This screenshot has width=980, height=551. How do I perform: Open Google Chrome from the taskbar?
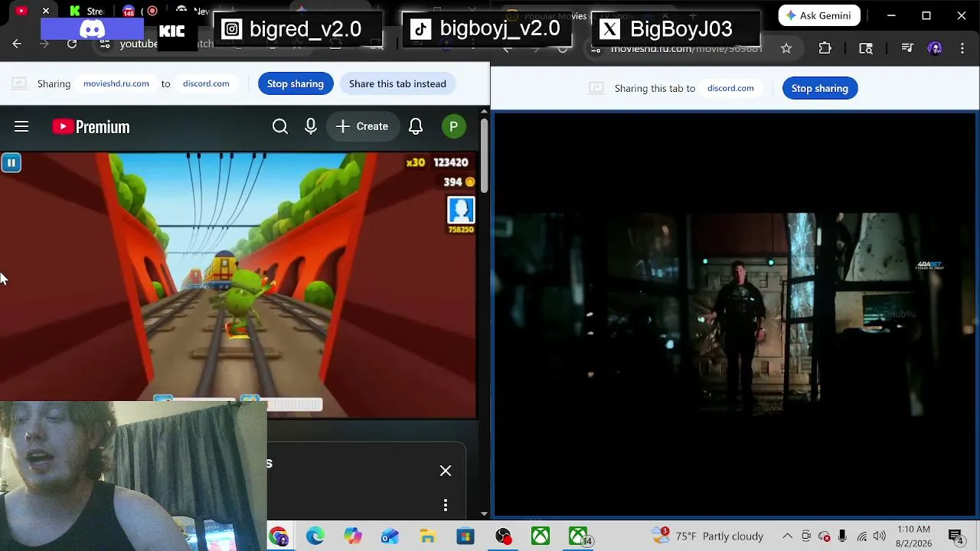pyautogui.click(x=278, y=536)
